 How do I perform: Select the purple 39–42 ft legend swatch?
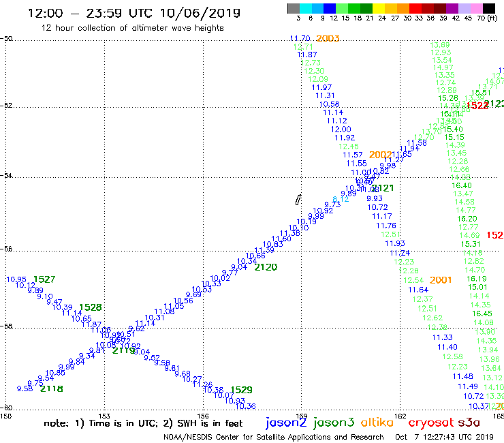click(452, 8)
